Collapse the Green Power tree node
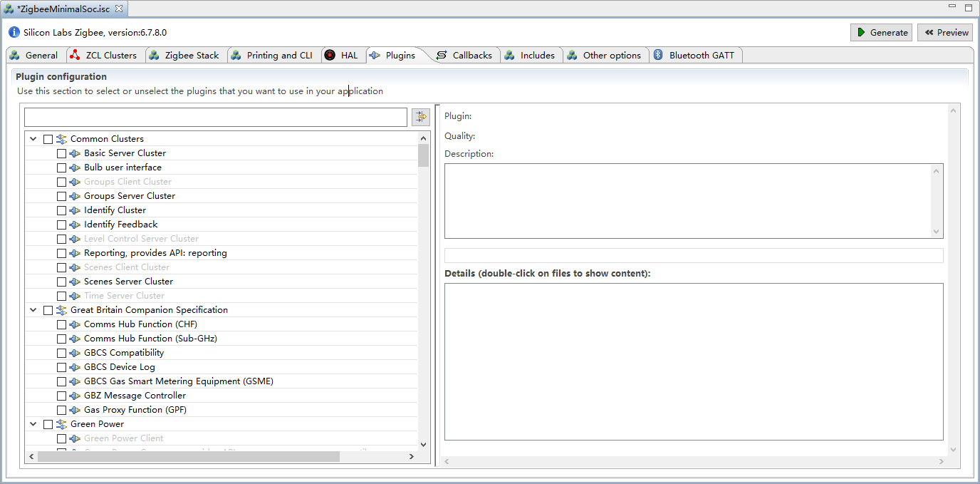This screenshot has width=980, height=484. pos(33,424)
